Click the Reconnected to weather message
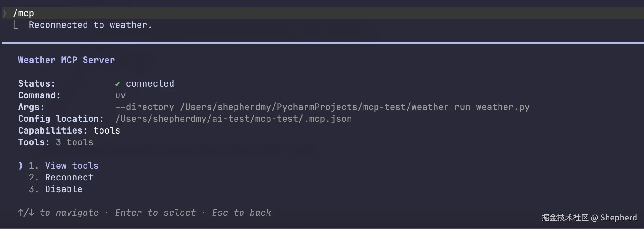The width and height of the screenshot is (644, 229). (90, 25)
